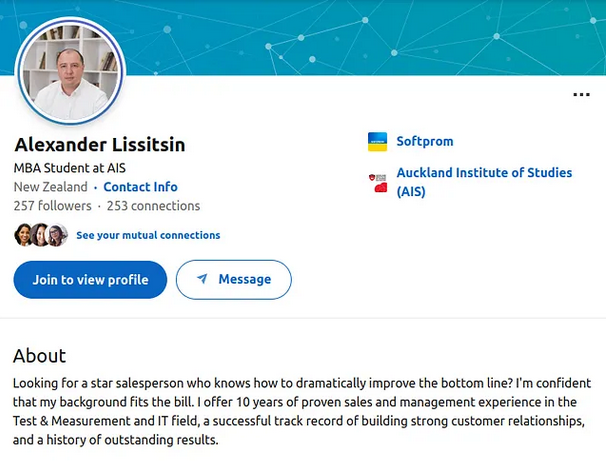Click the paper plane icon in Message

202,280
